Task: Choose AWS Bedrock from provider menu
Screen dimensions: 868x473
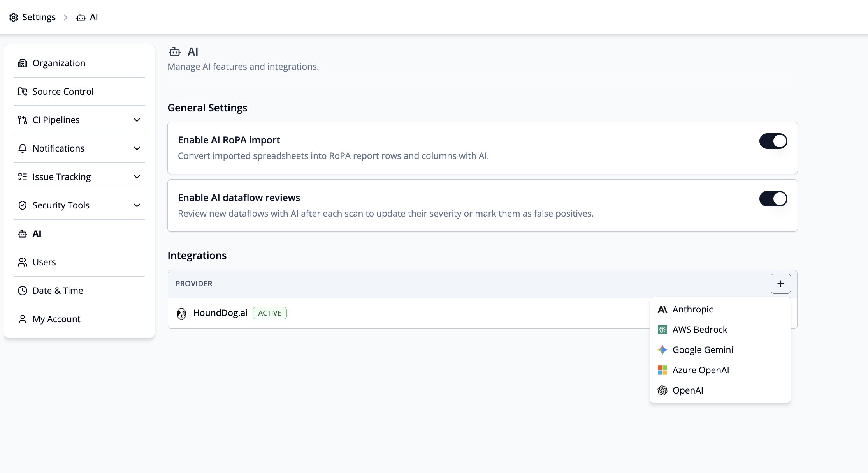Action: click(x=720, y=330)
